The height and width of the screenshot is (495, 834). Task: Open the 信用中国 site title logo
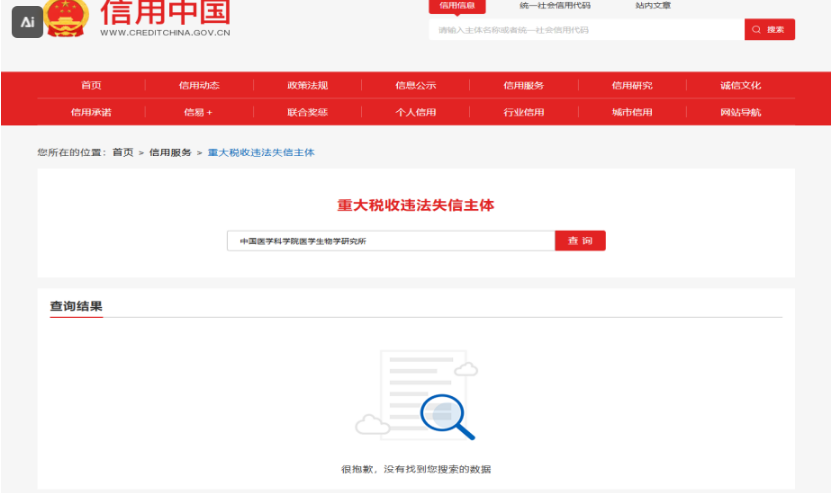tap(165, 13)
